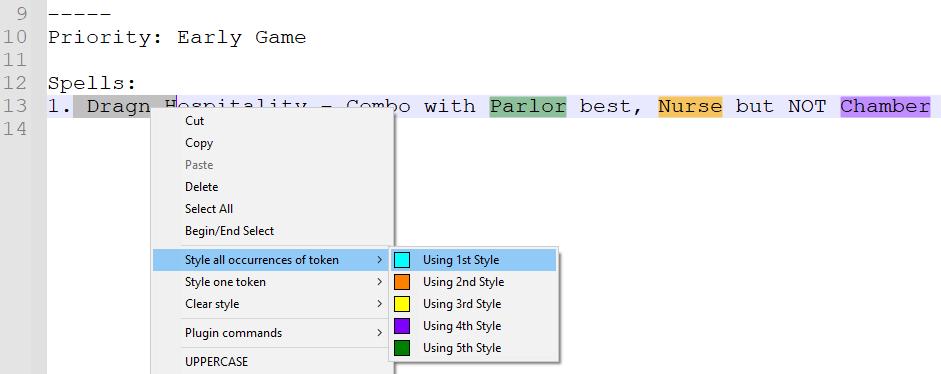Choose Using 1st Style option

point(474,260)
